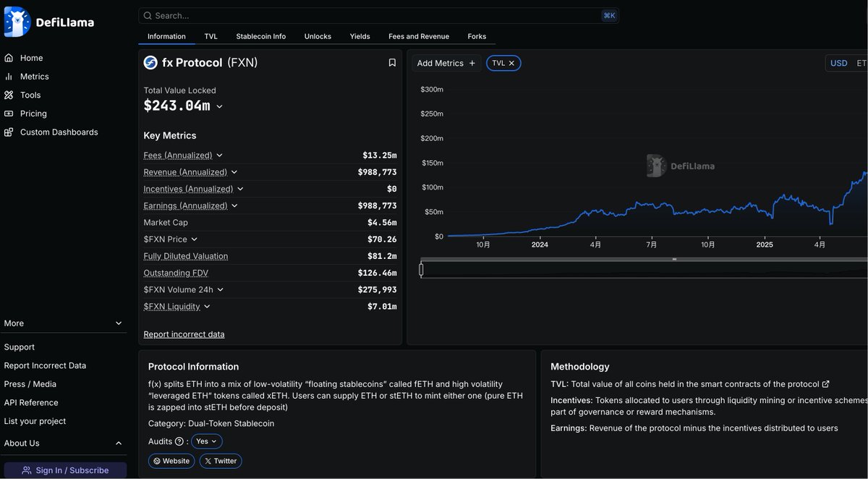The width and height of the screenshot is (868, 479).
Task: Open the Fees and Revenue tab
Action: coord(418,36)
